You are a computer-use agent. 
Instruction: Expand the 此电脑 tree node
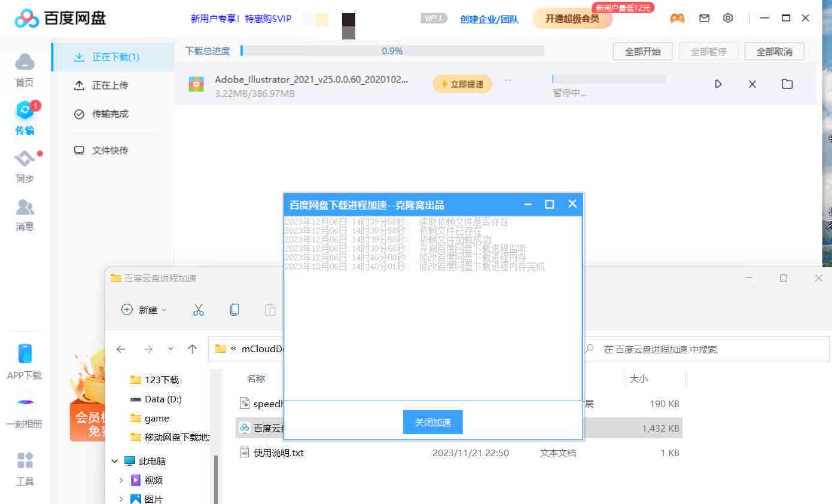[x=114, y=461]
